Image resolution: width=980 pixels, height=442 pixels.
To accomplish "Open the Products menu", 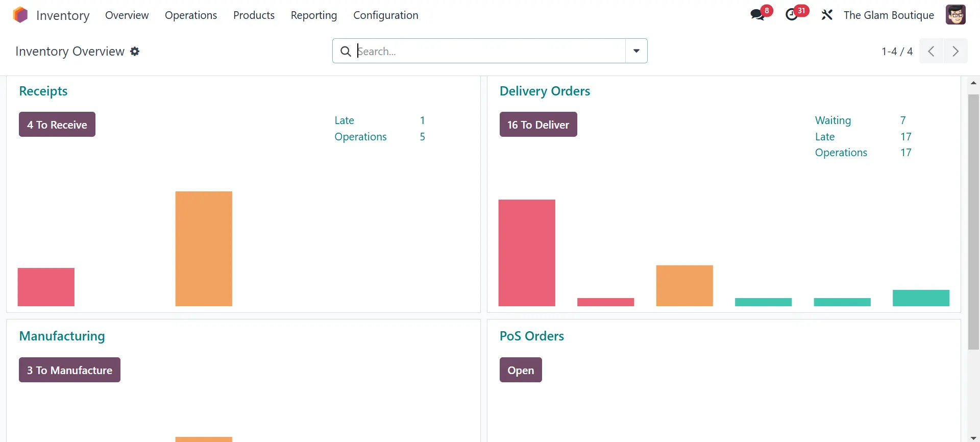I will pyautogui.click(x=254, y=15).
